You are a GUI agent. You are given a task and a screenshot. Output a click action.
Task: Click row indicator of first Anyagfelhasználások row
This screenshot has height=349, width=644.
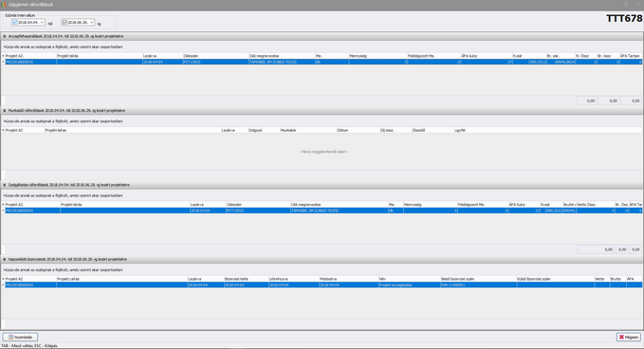[x=3, y=62]
